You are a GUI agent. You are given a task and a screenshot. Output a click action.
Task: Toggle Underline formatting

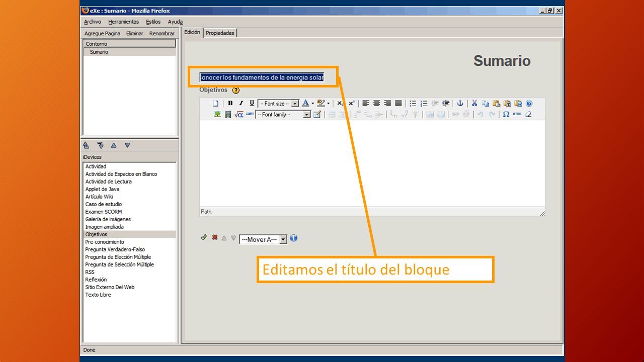point(252,104)
